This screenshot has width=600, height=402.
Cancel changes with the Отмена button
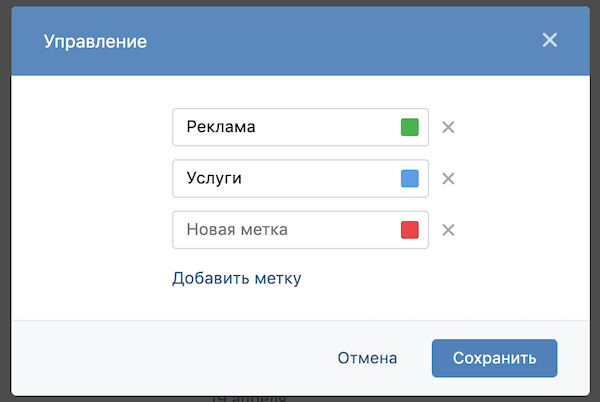pos(367,358)
